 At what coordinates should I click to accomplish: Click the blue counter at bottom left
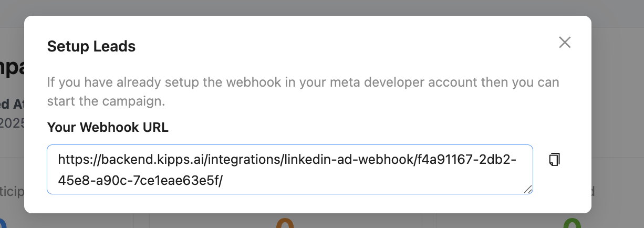pos(3,223)
